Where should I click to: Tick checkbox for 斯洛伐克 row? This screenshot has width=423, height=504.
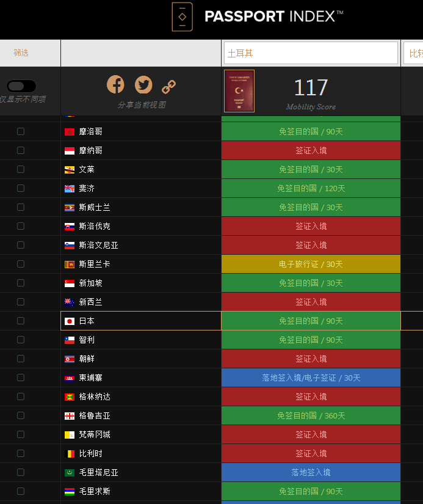coord(21,226)
